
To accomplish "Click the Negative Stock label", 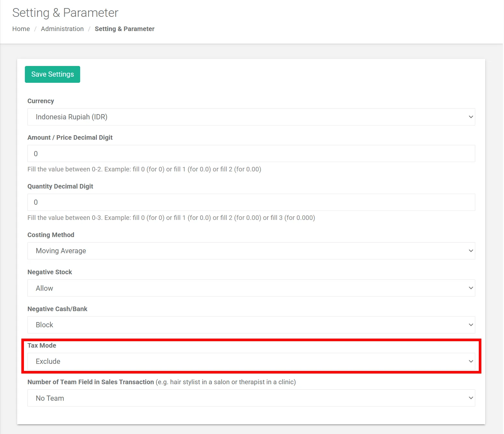I will pos(50,272).
